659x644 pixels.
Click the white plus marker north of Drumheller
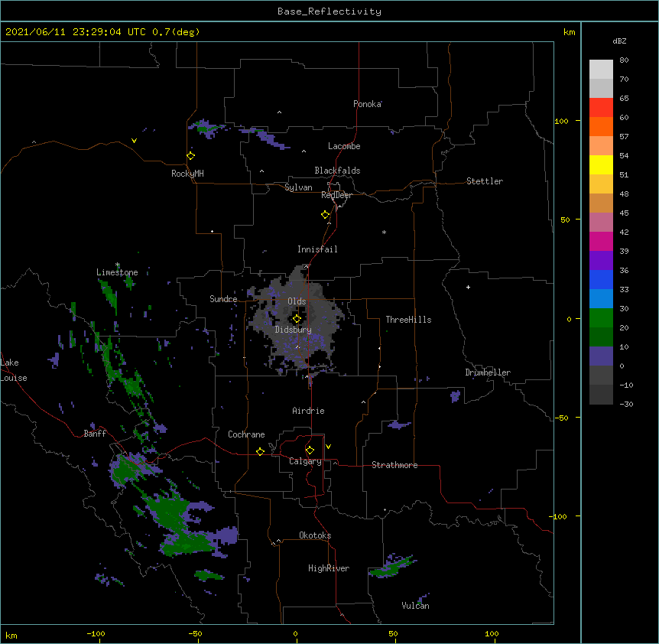pyautogui.click(x=468, y=287)
